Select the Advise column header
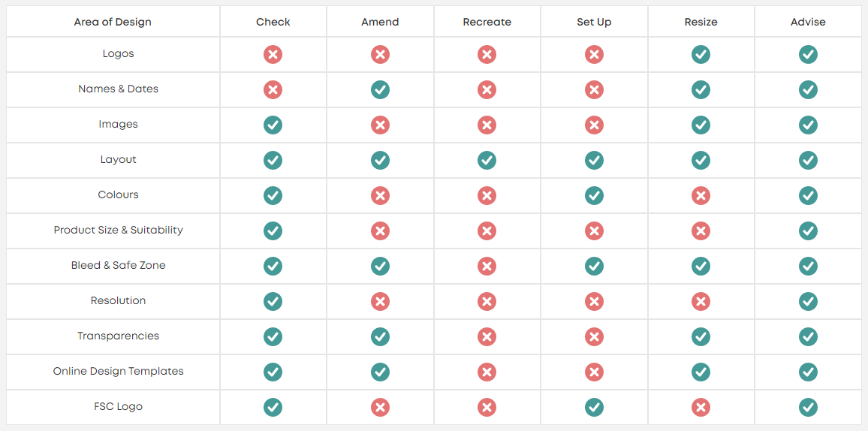Screen dimensions: 868x431 pyautogui.click(x=808, y=22)
